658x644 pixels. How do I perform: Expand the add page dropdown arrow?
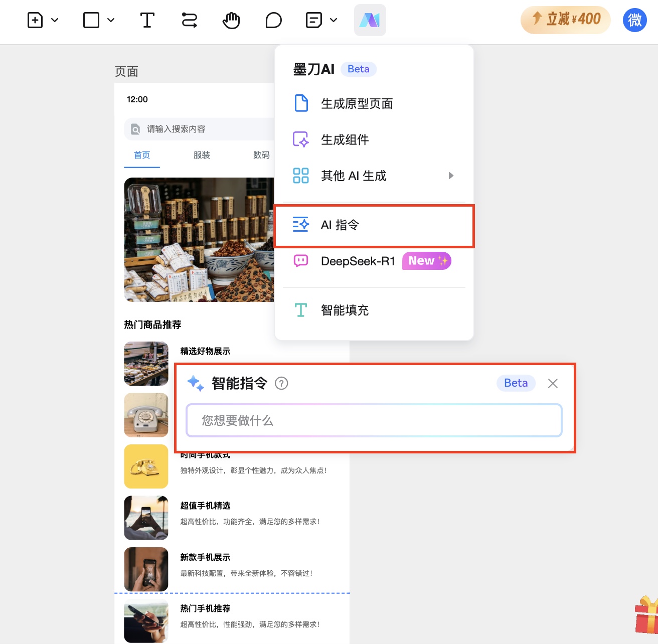point(55,20)
